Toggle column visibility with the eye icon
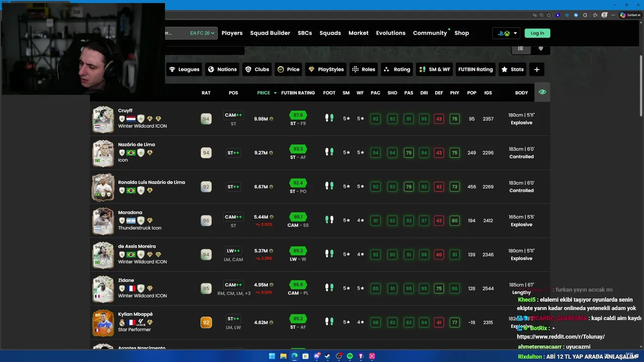This screenshot has height=362, width=644. point(542,93)
